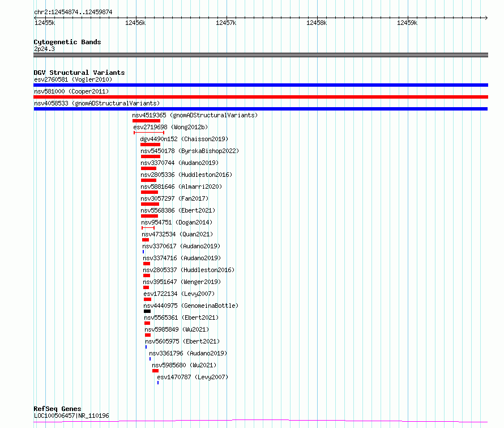
Task: Open the LOC100506457|NR_110196 gene label
Action: click(71, 416)
